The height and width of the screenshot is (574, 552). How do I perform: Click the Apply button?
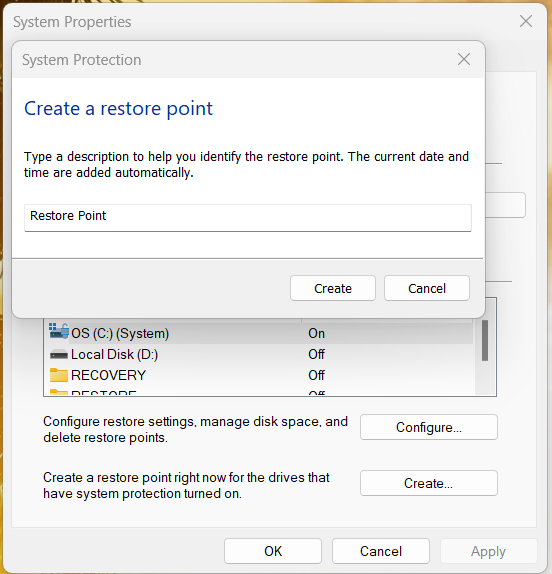tap(488, 551)
